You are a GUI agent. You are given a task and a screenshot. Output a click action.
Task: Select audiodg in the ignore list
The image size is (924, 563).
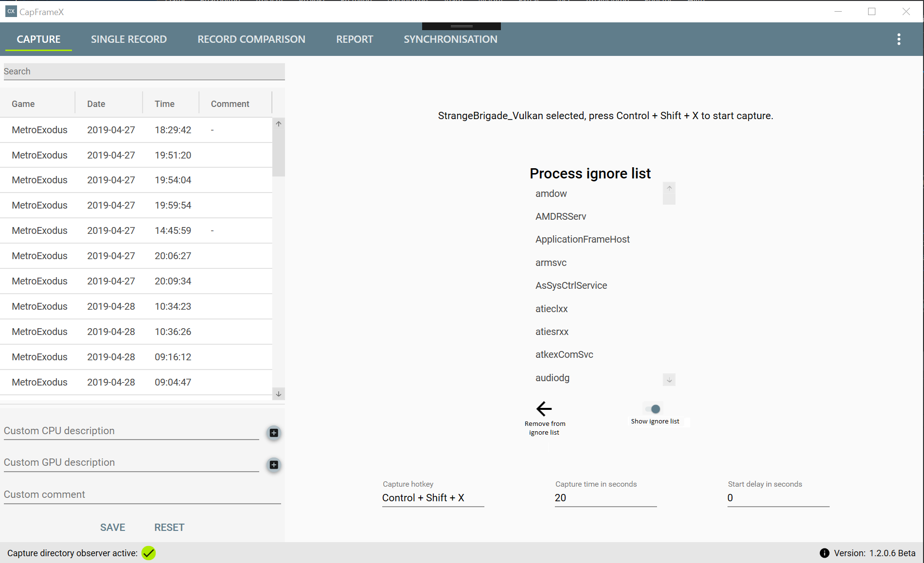tap(552, 378)
